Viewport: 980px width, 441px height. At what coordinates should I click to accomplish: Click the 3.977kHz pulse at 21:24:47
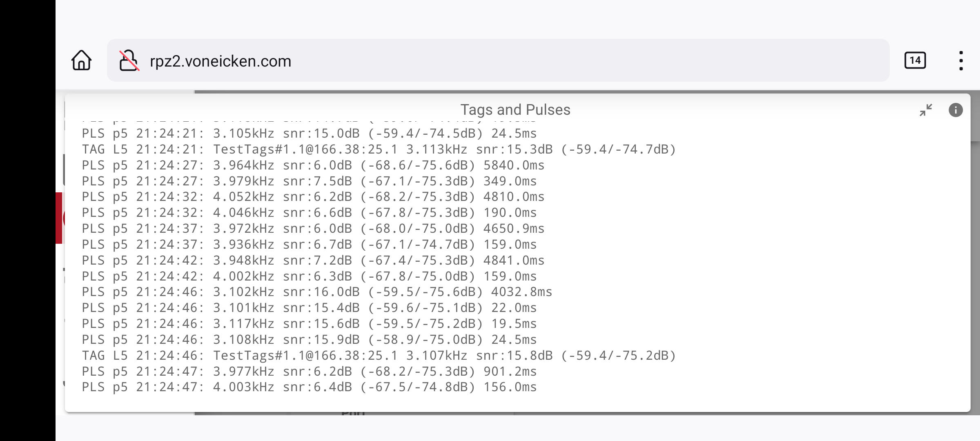(x=309, y=372)
